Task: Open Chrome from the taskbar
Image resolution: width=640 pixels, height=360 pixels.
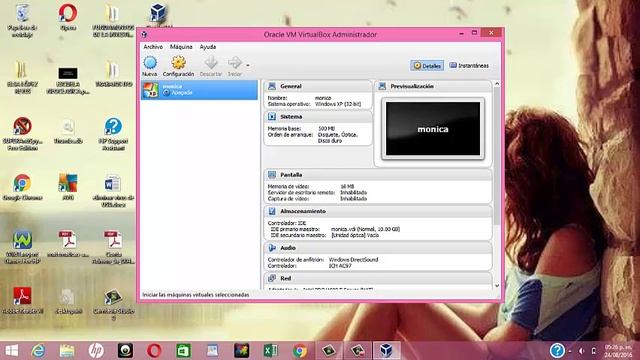Action: (300, 351)
